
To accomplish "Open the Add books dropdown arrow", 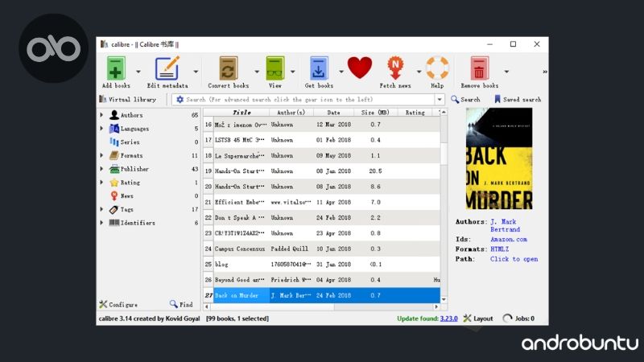I will point(138,71).
